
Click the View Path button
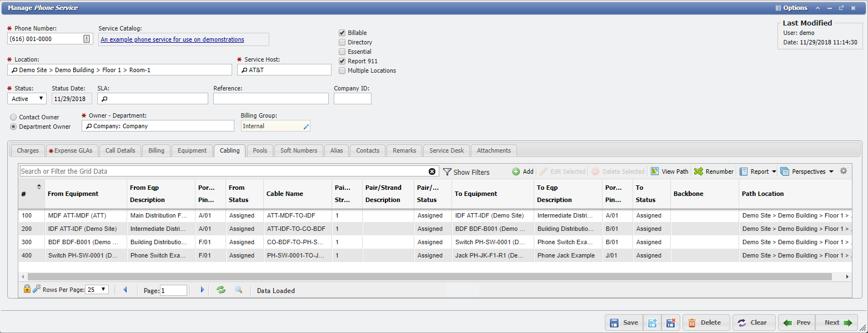pyautogui.click(x=669, y=171)
